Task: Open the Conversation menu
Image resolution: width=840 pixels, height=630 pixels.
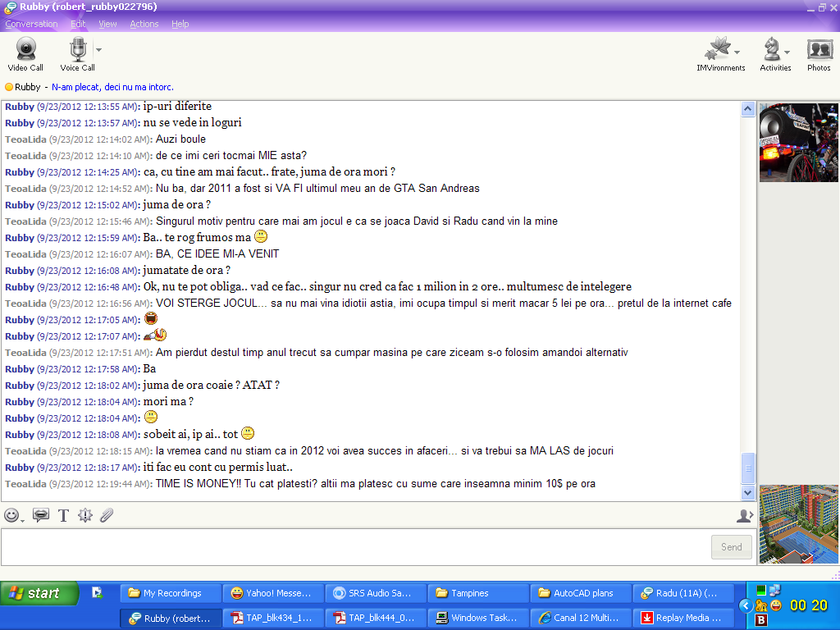Action: tap(31, 24)
